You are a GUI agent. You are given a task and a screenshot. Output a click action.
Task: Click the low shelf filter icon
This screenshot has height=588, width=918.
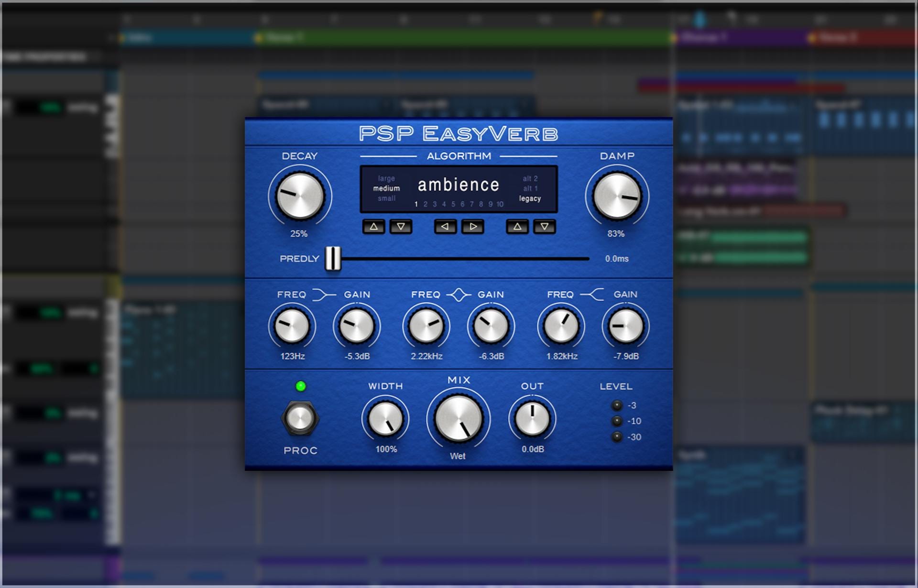(324, 294)
